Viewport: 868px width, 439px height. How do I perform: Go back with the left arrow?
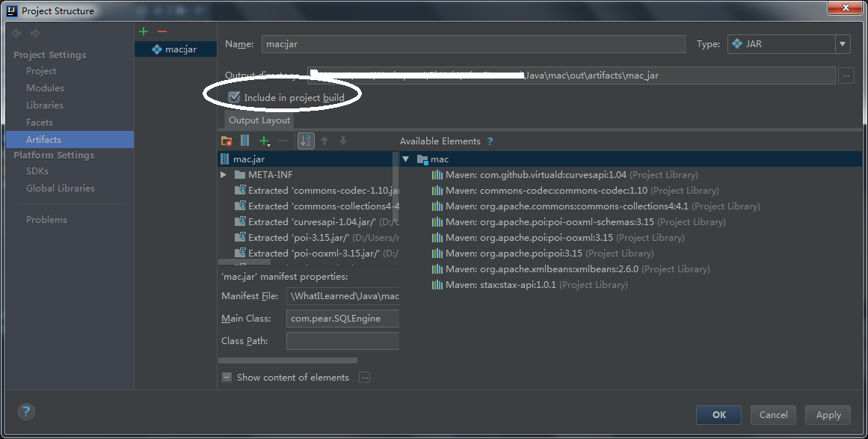pyautogui.click(x=16, y=33)
